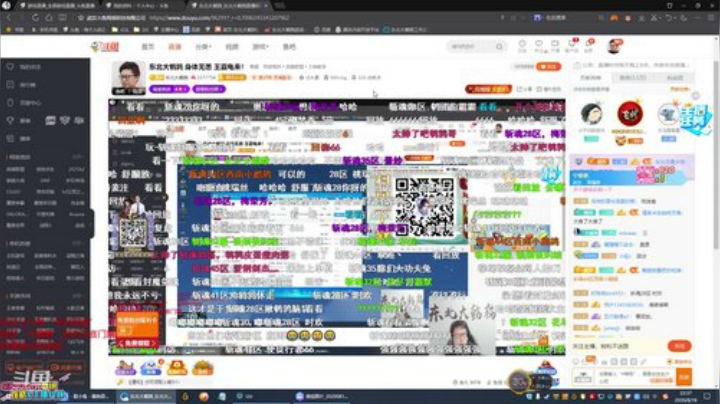
Task: Click the search magnifier icon
Action: coord(499,46)
